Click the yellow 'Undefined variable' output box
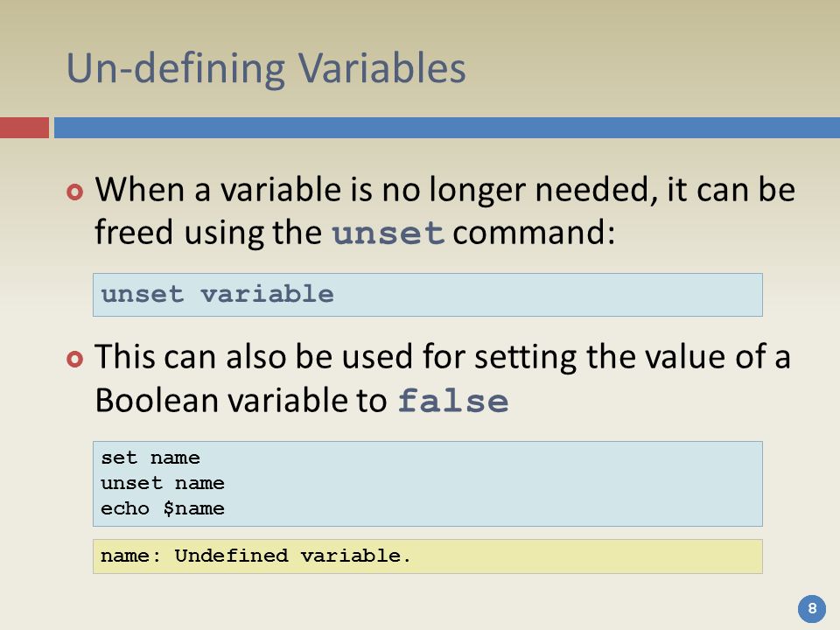Image resolution: width=840 pixels, height=630 pixels. [x=428, y=556]
